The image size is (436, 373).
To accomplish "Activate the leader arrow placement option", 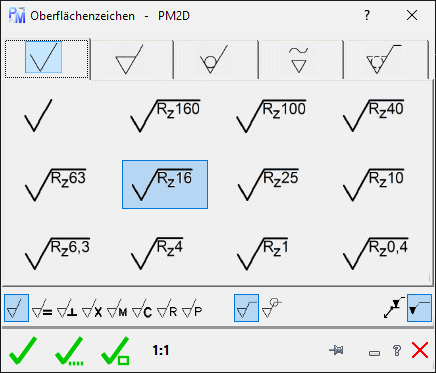I will tap(394, 308).
